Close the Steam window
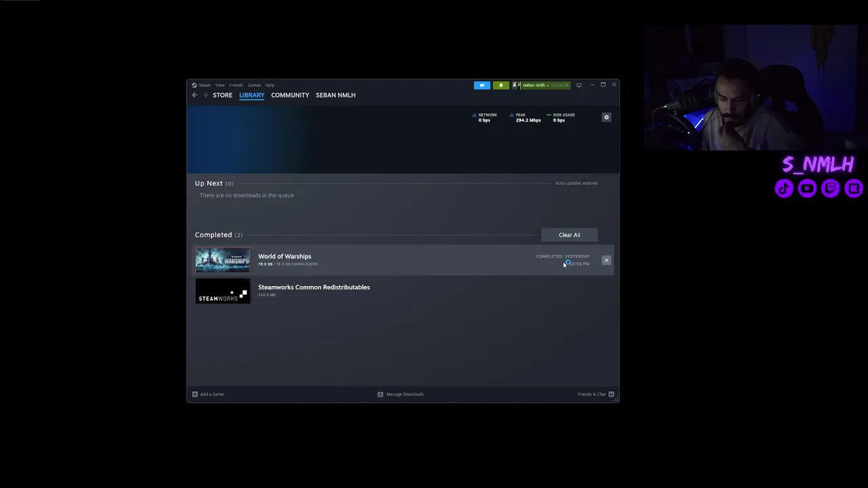 coord(614,85)
